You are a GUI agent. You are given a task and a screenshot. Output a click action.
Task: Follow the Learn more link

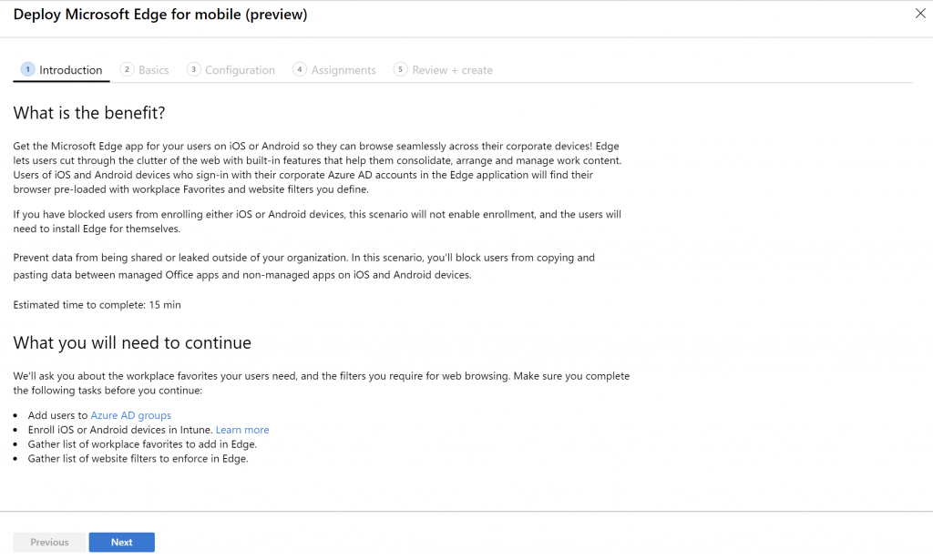[x=242, y=430]
